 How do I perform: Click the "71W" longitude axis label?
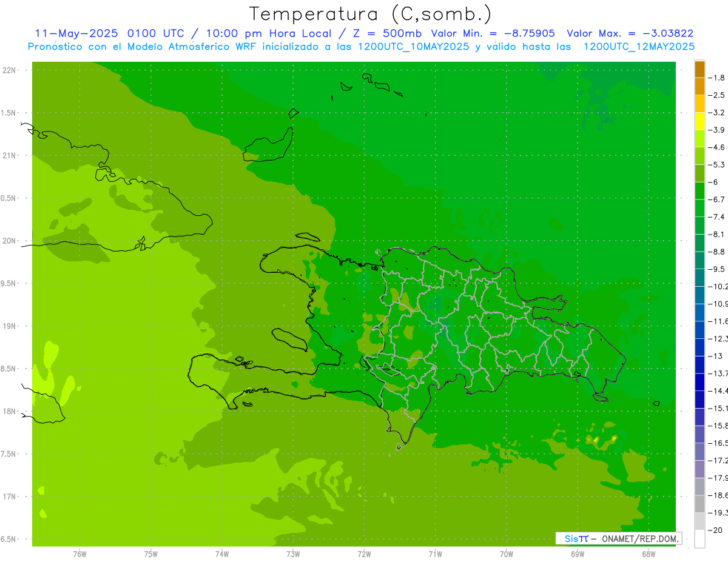point(435,554)
